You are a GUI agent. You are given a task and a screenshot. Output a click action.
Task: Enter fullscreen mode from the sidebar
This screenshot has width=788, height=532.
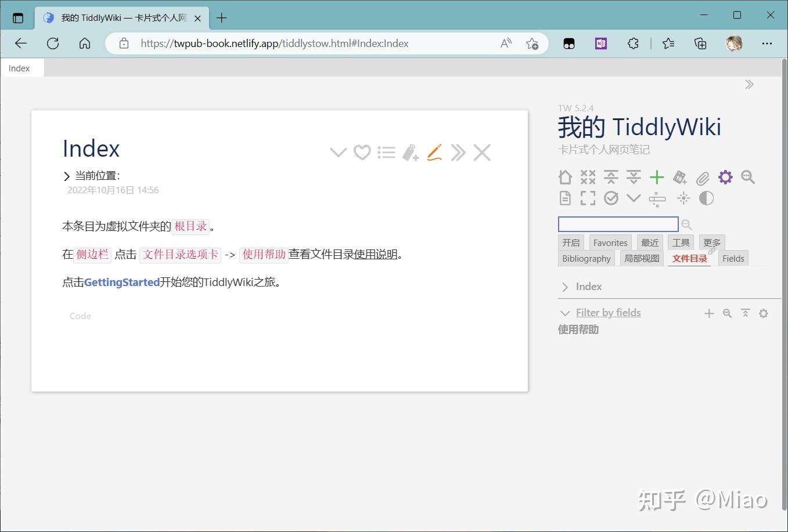point(588,198)
